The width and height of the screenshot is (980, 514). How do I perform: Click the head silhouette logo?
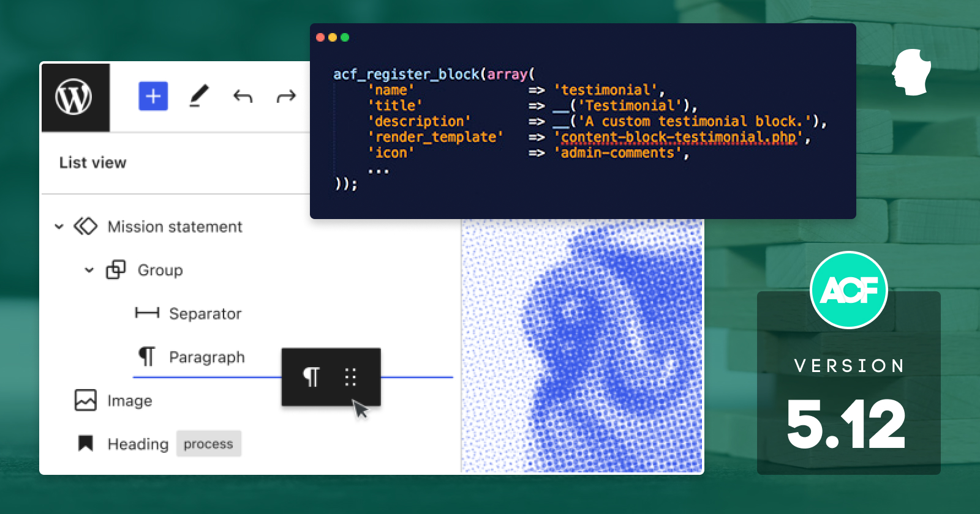click(x=911, y=72)
